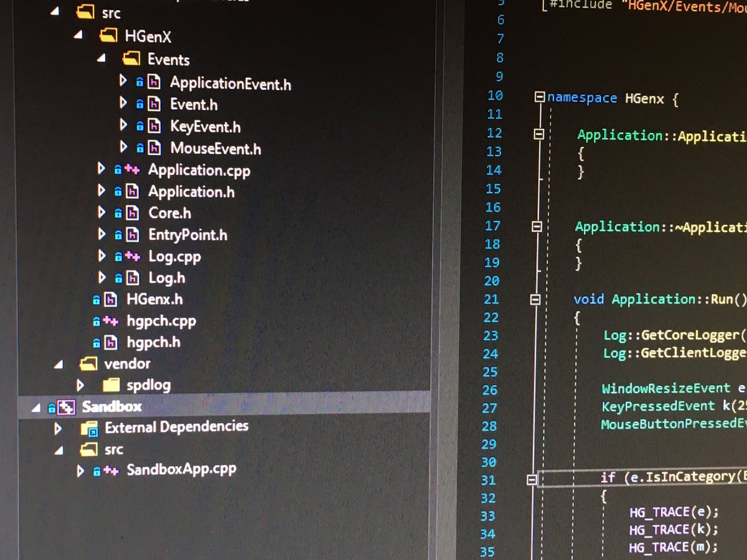Screen dimensions: 747x560
Task: Collapse the Sandbox project node
Action: click(35, 408)
